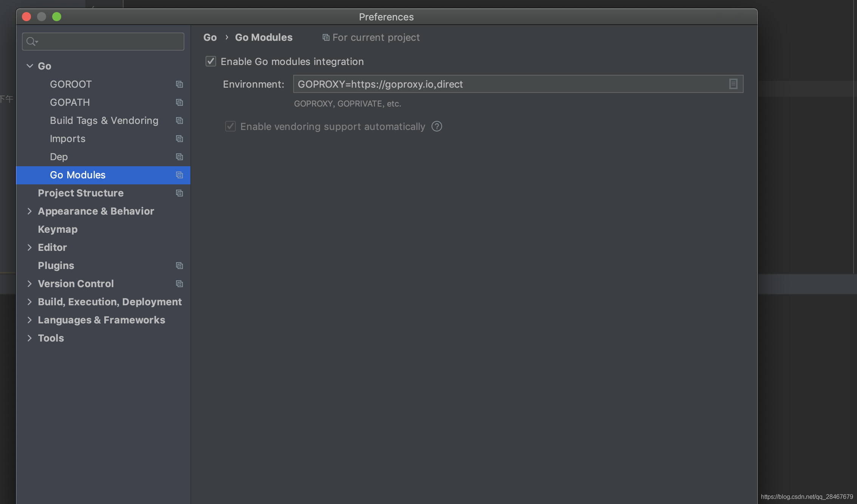The height and width of the screenshot is (504, 857).
Task: Click the For current project icon
Action: coord(326,37)
